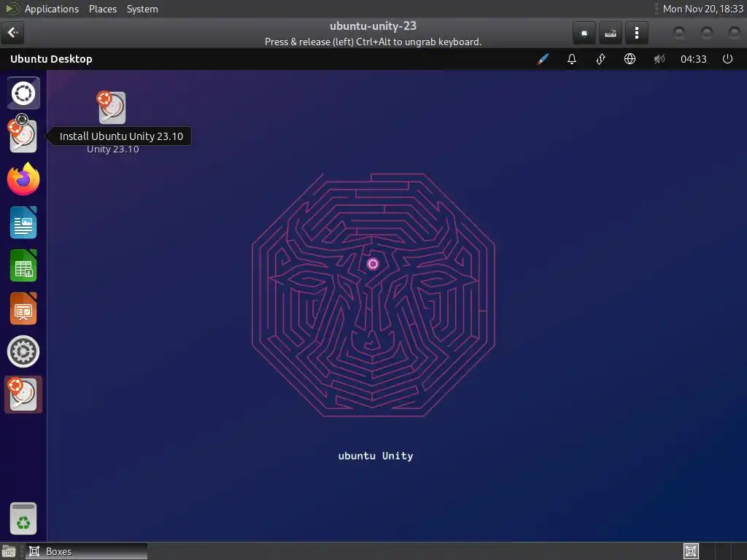Screen dimensions: 747x560
Task: Click the Ubuntu Desktop panel title
Action: [x=51, y=59]
